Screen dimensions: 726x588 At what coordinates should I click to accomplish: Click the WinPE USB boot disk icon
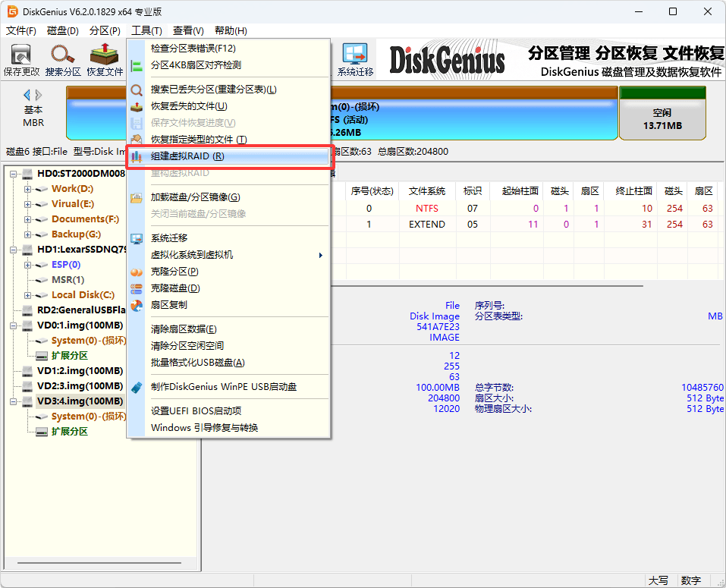coord(137,387)
